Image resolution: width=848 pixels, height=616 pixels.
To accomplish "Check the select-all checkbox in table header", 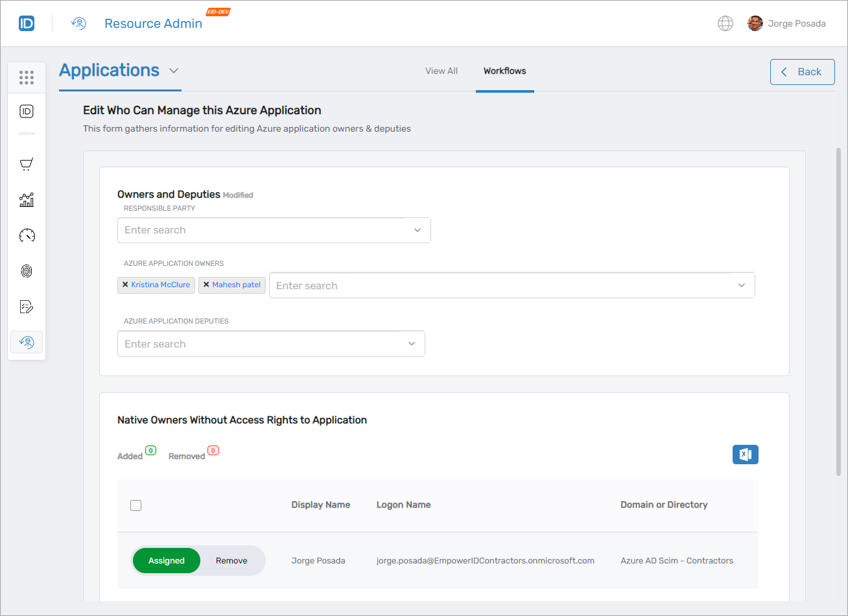I will tap(135, 505).
